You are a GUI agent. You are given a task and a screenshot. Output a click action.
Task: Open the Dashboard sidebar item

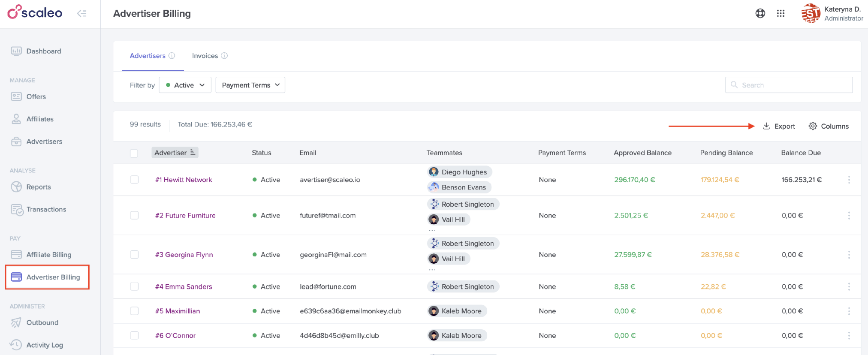pos(36,51)
